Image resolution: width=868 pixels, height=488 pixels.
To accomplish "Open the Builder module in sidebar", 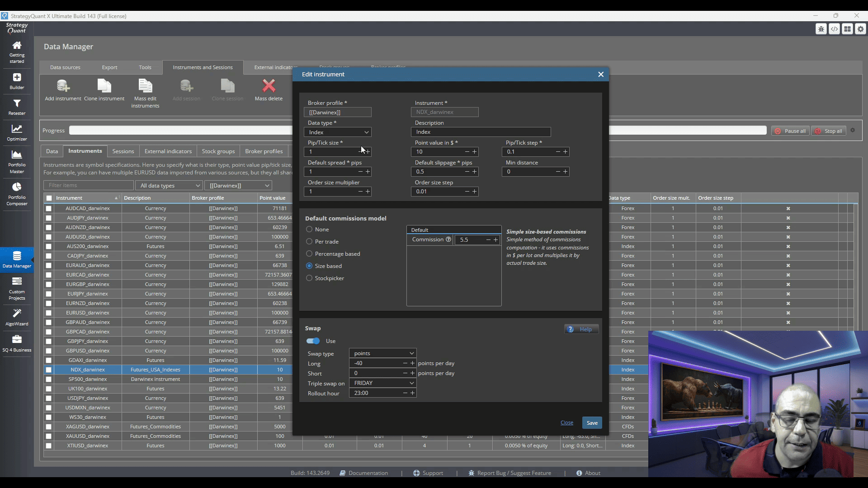I will click(17, 81).
